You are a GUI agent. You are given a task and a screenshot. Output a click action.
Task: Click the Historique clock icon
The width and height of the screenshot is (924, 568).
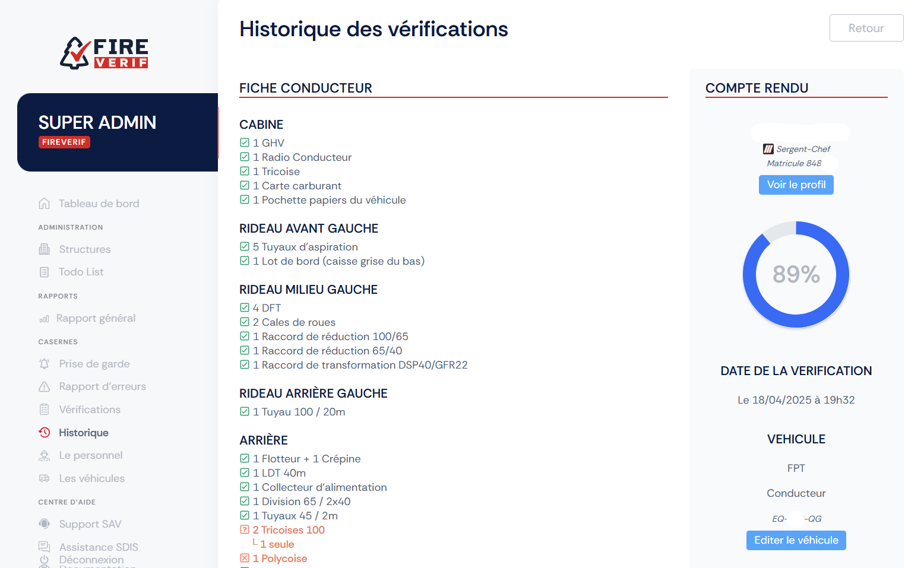(x=45, y=433)
